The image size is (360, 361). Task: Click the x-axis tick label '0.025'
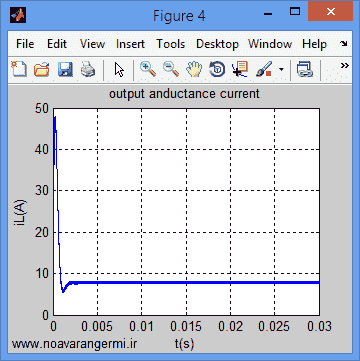pos(274,326)
